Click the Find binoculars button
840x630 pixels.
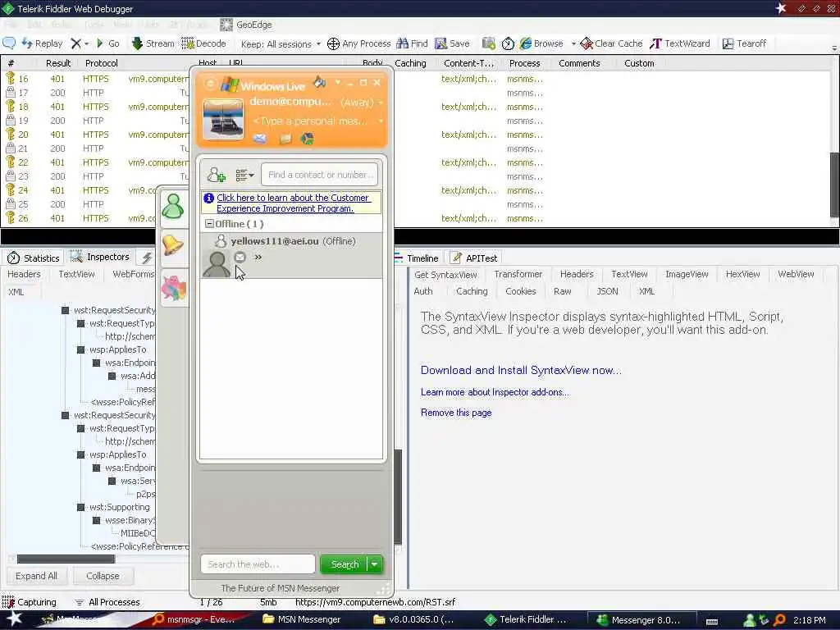(412, 43)
